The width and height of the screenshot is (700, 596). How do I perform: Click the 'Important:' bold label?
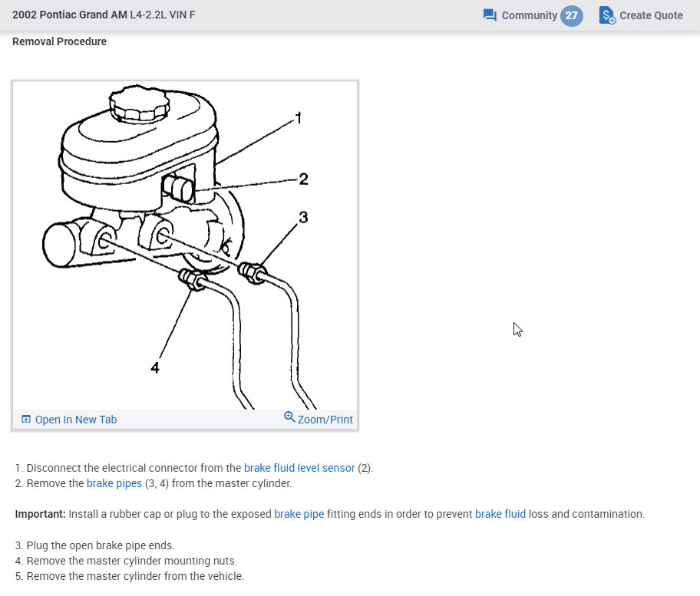click(40, 514)
